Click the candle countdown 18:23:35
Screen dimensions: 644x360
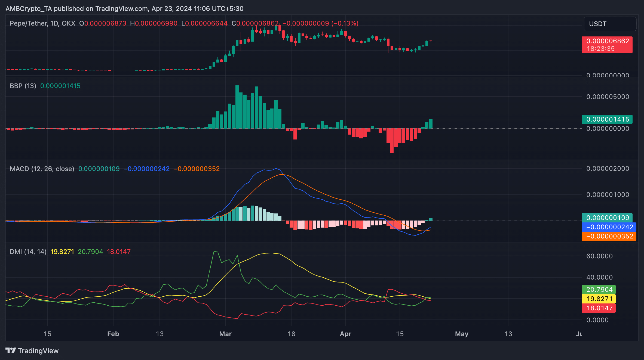(x=600, y=49)
